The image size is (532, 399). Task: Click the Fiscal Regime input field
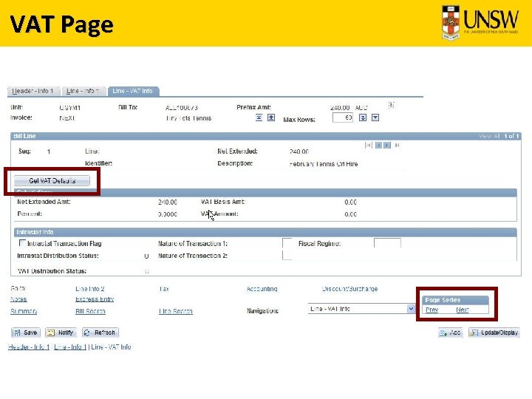(387, 243)
